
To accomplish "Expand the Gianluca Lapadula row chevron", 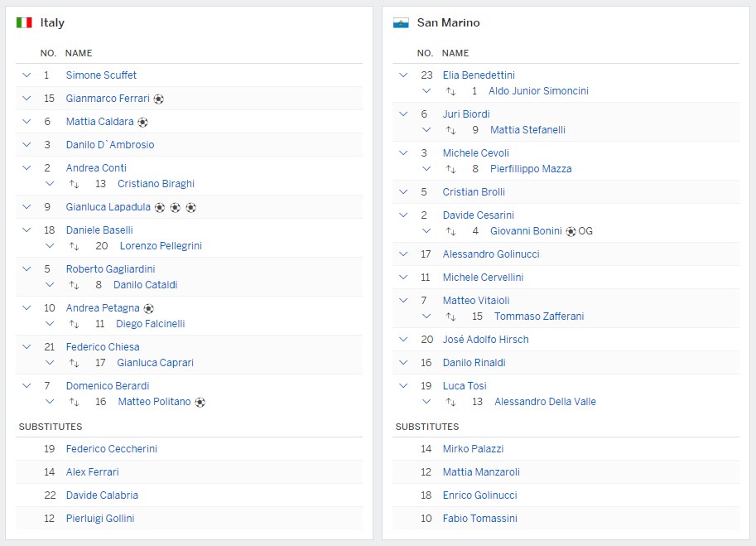I will point(26,207).
